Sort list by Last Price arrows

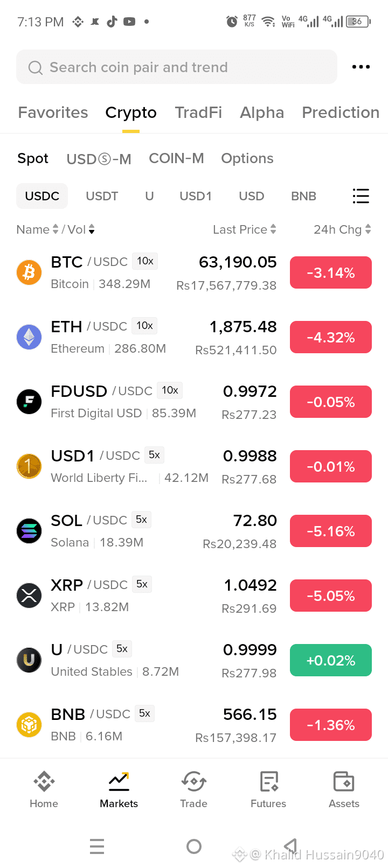(273, 229)
